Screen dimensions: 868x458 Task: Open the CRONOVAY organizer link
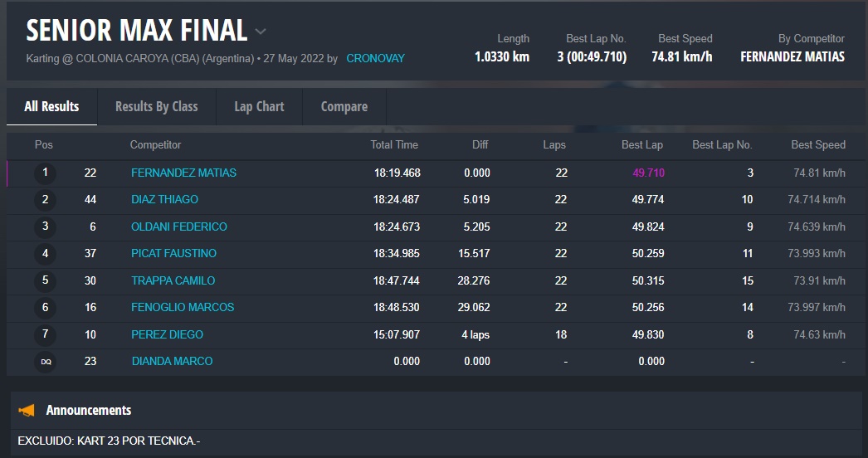375,59
